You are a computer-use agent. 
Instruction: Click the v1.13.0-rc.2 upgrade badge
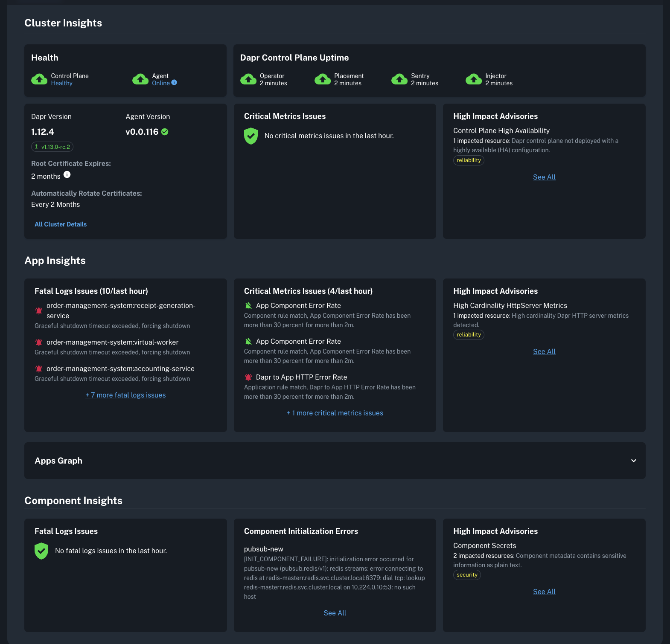[x=52, y=147]
